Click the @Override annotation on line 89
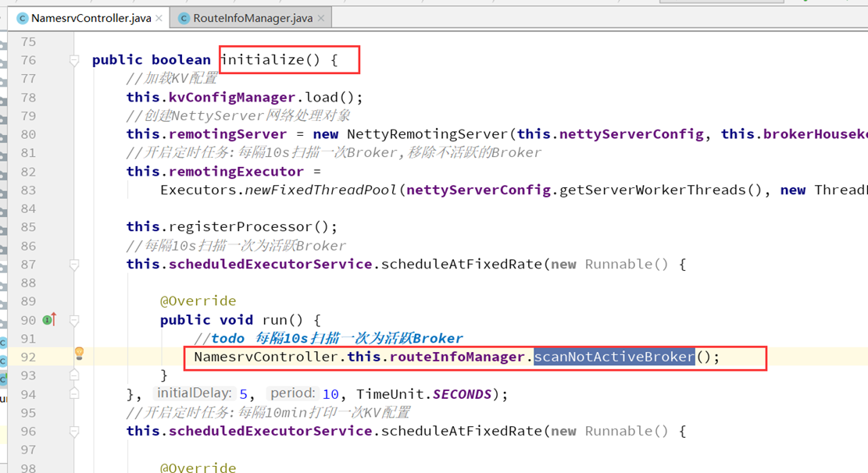 198,301
